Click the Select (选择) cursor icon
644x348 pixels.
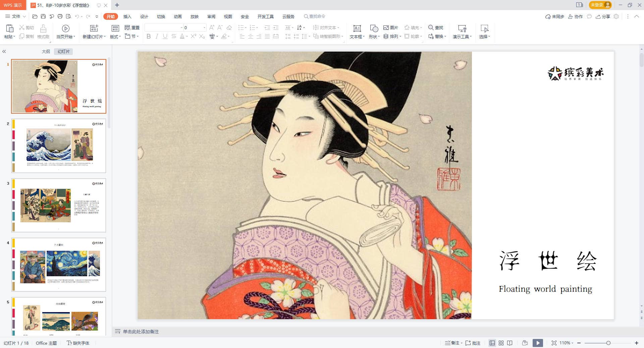coord(484,28)
